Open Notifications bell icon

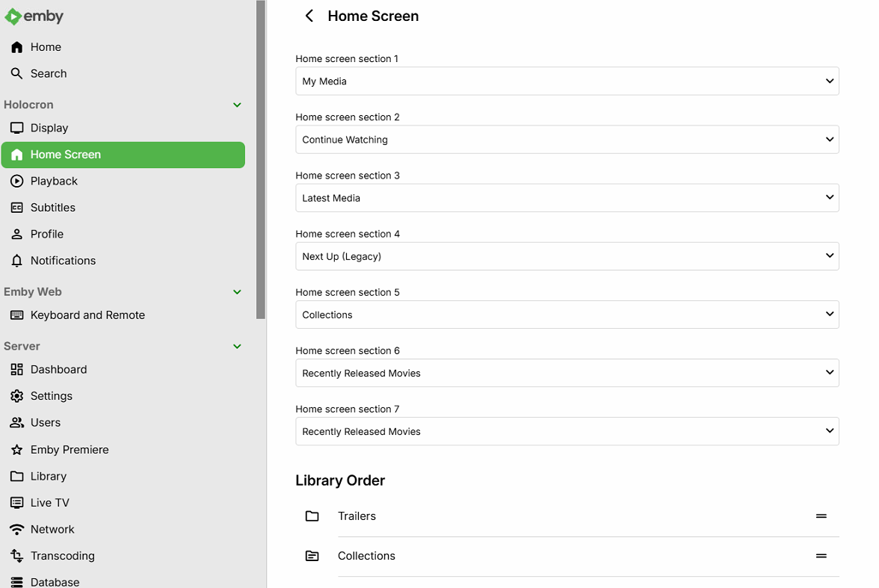16,261
